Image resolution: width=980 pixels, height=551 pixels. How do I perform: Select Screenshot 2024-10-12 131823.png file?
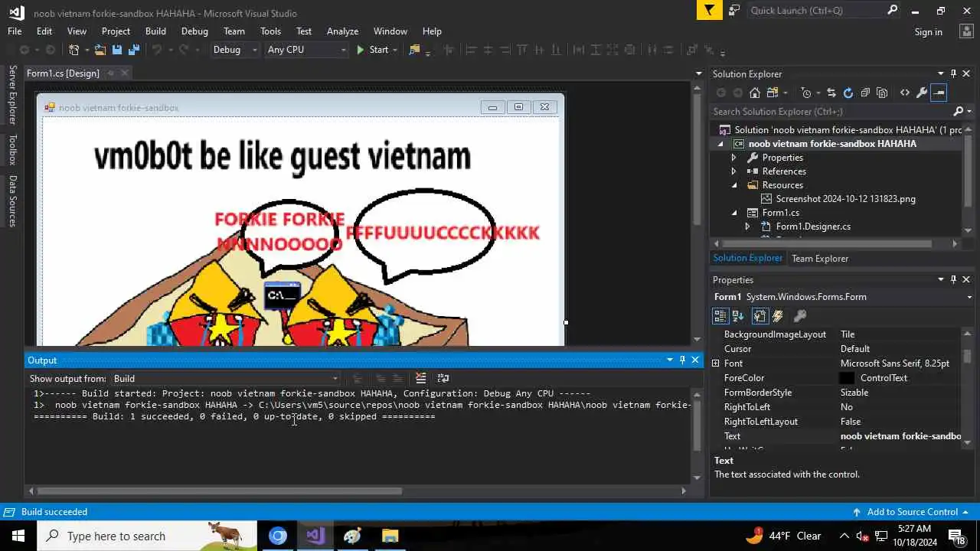[x=845, y=199]
